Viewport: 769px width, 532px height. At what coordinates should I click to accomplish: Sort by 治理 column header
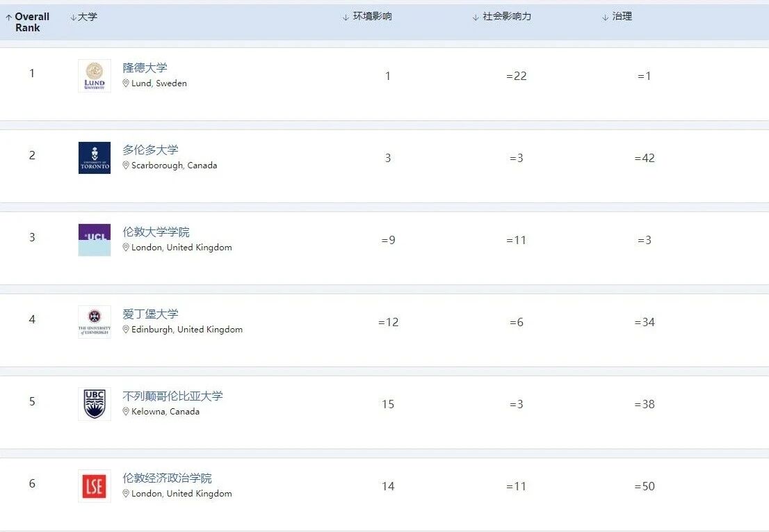[x=622, y=17]
